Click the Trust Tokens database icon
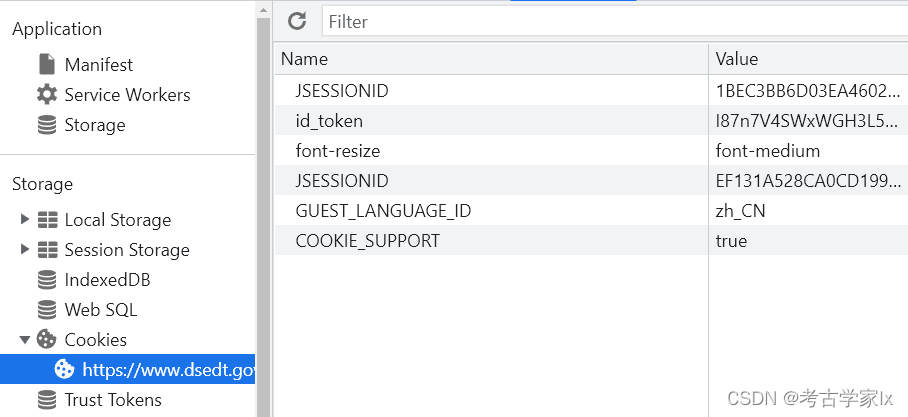 tap(47, 400)
